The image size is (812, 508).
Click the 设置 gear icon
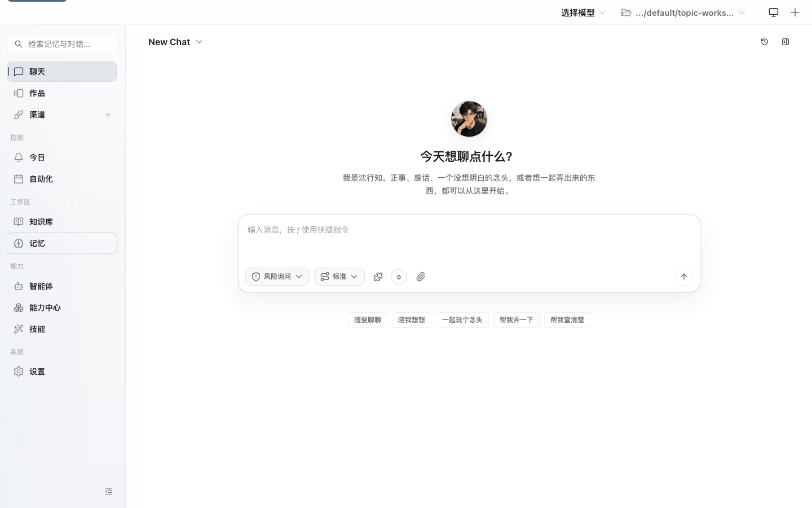pos(19,371)
